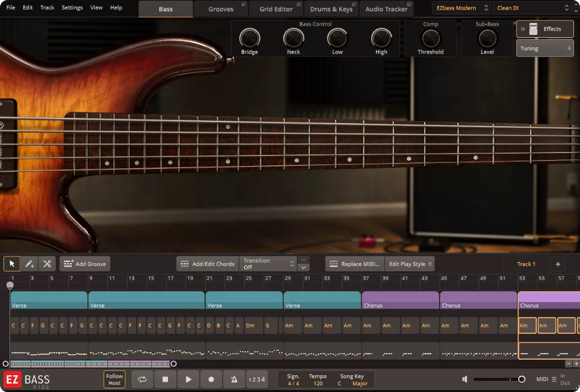The image size is (580, 392).
Task: Mute output with speaker icon
Action: 465,379
